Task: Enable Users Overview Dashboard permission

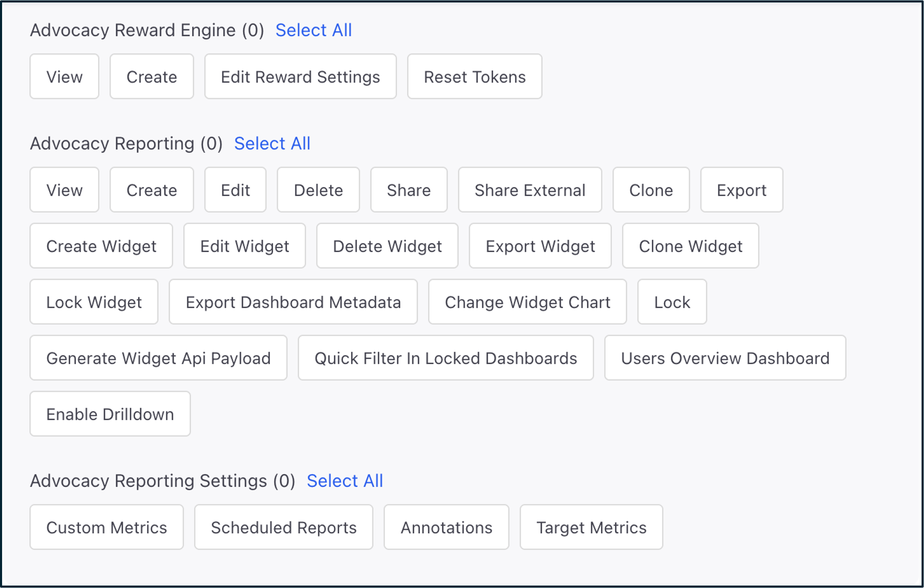Action: (x=725, y=358)
